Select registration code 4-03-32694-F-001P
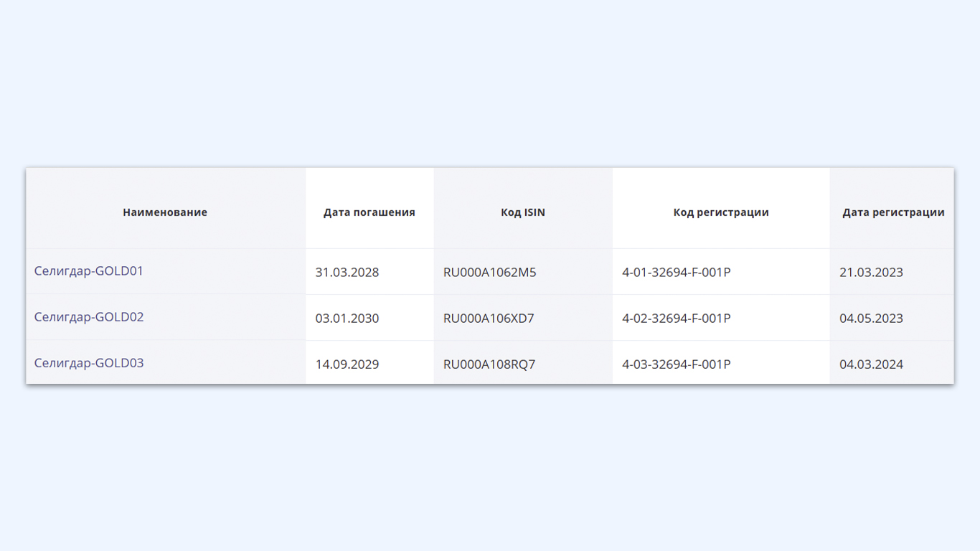980x551 pixels. click(x=677, y=364)
